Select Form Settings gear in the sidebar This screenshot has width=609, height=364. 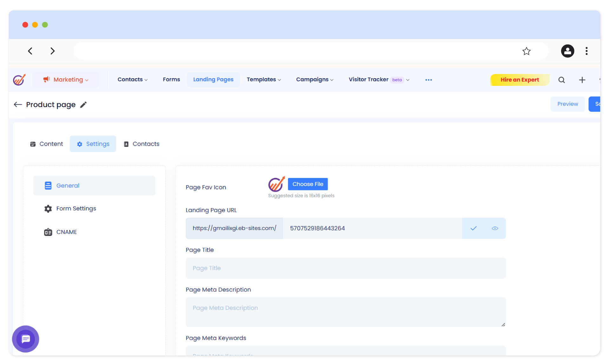click(48, 208)
